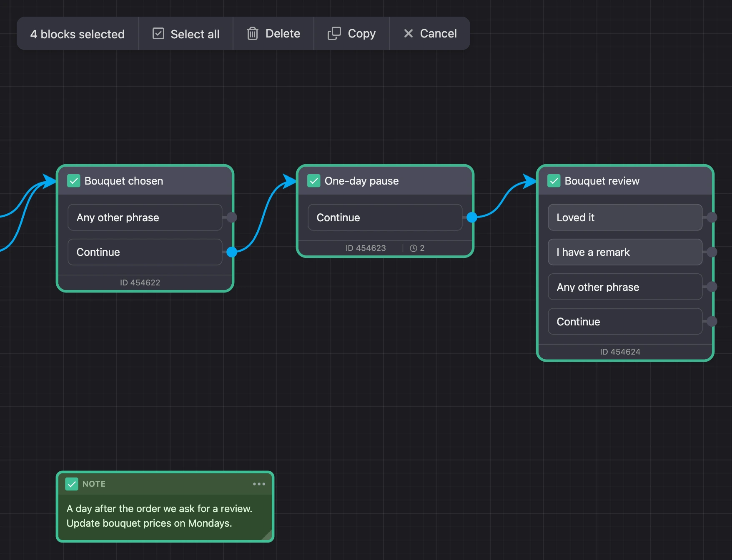The height and width of the screenshot is (560, 732).
Task: Click output connector next to 'I have a remark'
Action: [712, 252]
